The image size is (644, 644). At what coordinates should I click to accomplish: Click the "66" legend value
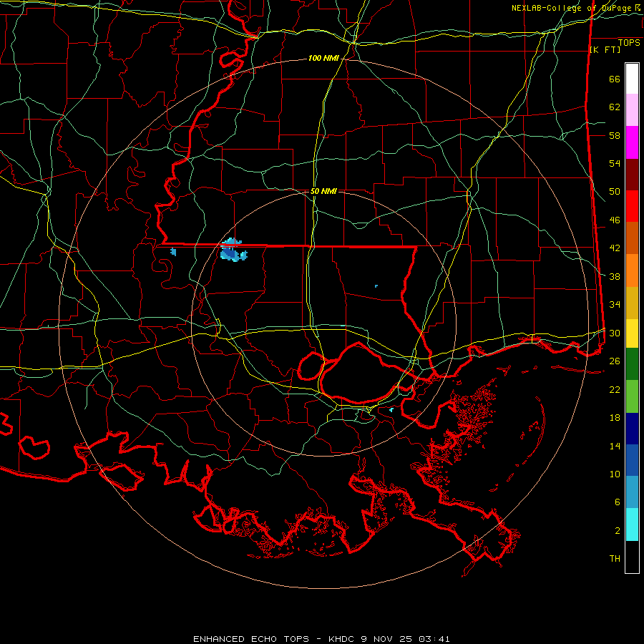pos(615,79)
